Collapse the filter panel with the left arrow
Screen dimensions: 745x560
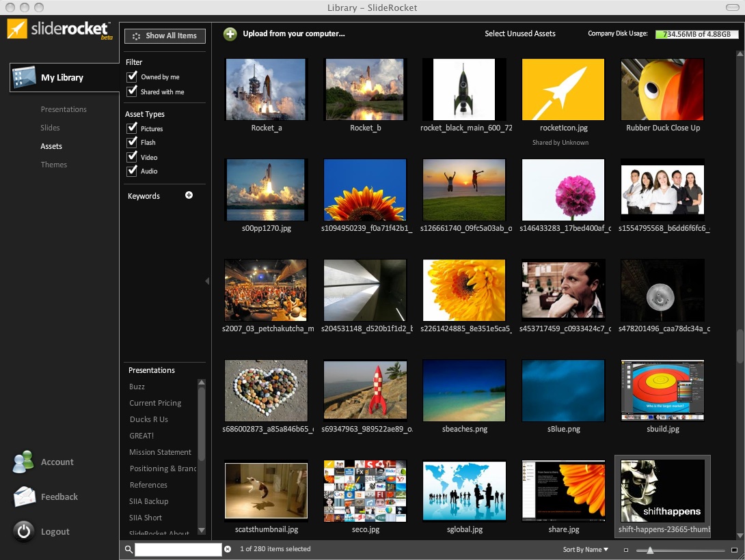207,281
